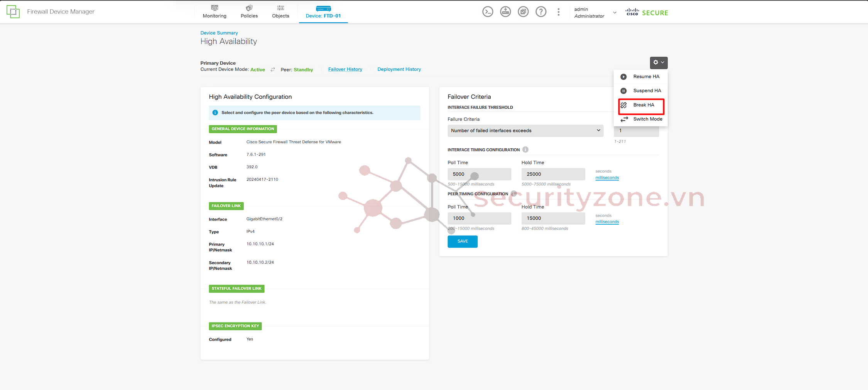The height and width of the screenshot is (390, 868).
Task: Click the deploy changes icon
Action: pos(505,12)
